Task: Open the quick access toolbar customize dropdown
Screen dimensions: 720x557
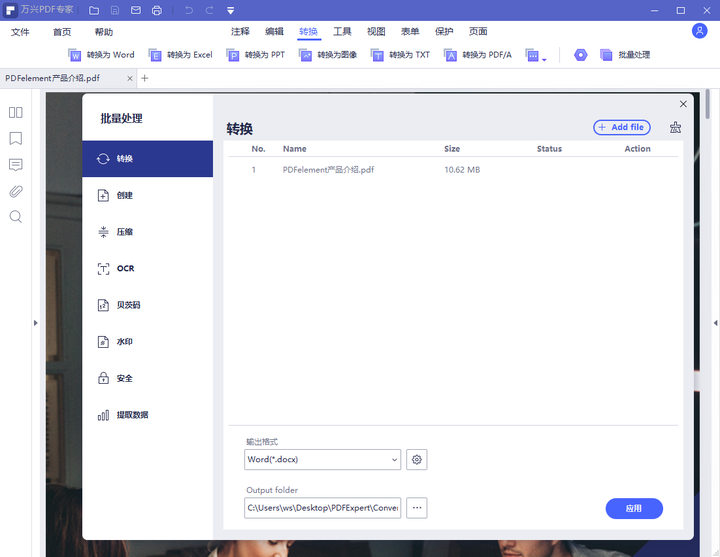Action: pos(231,11)
